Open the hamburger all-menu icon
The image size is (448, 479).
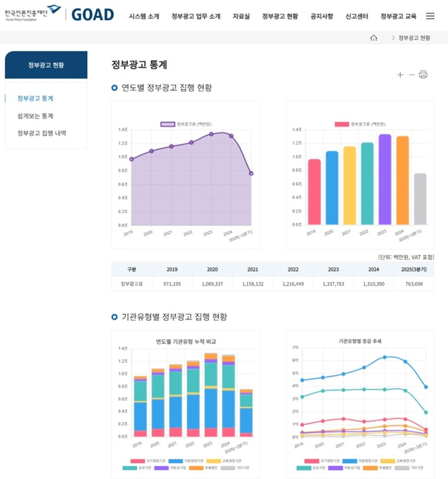click(x=430, y=16)
